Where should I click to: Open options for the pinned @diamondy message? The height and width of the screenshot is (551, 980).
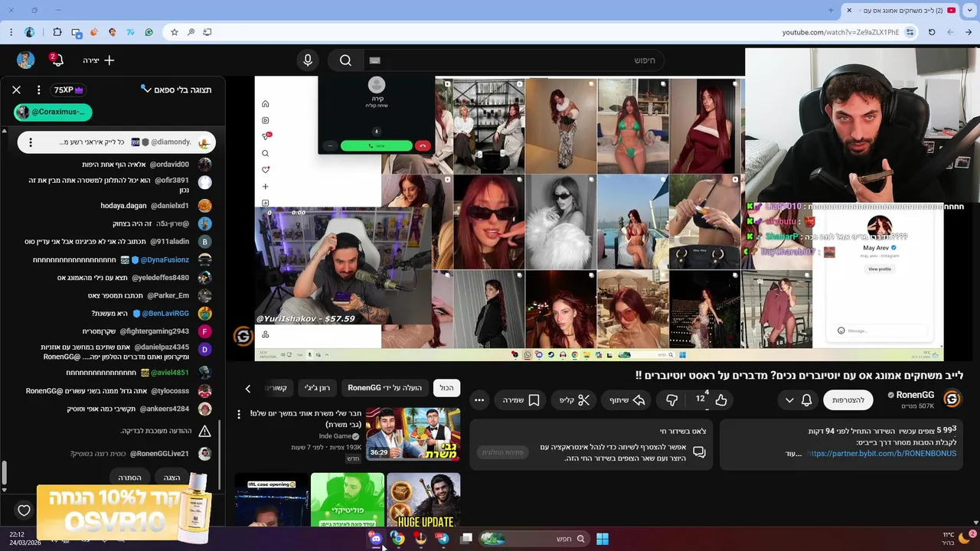point(31,142)
